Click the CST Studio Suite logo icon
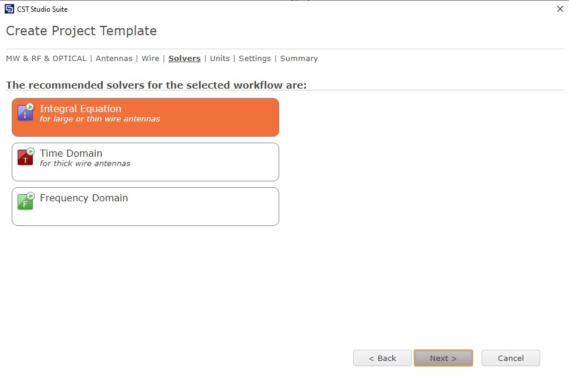Image resolution: width=569 pixels, height=392 pixels. [x=9, y=9]
